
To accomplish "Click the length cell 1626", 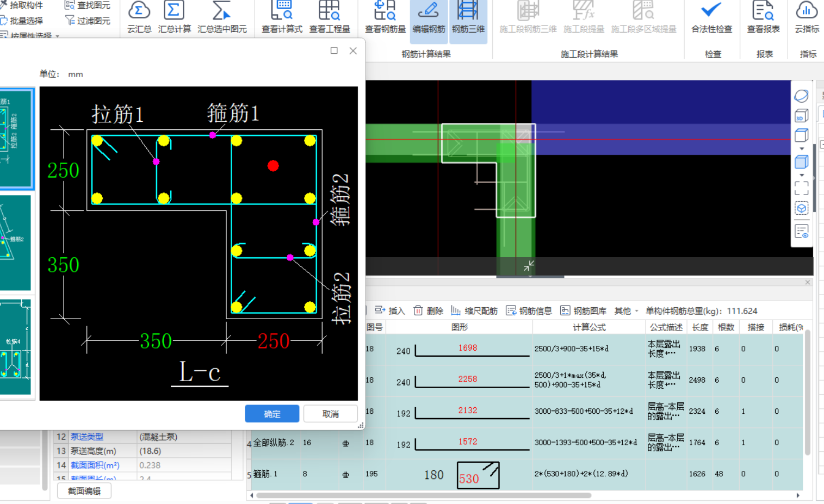I will point(700,474).
